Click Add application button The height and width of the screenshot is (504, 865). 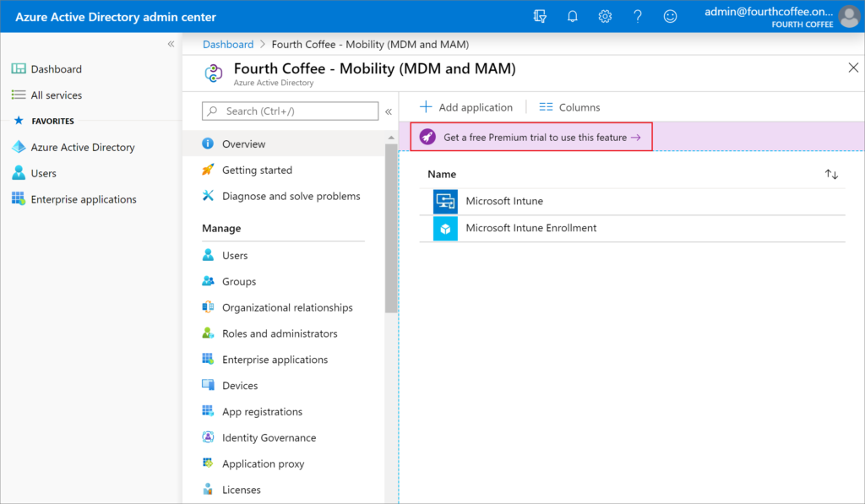coord(466,107)
